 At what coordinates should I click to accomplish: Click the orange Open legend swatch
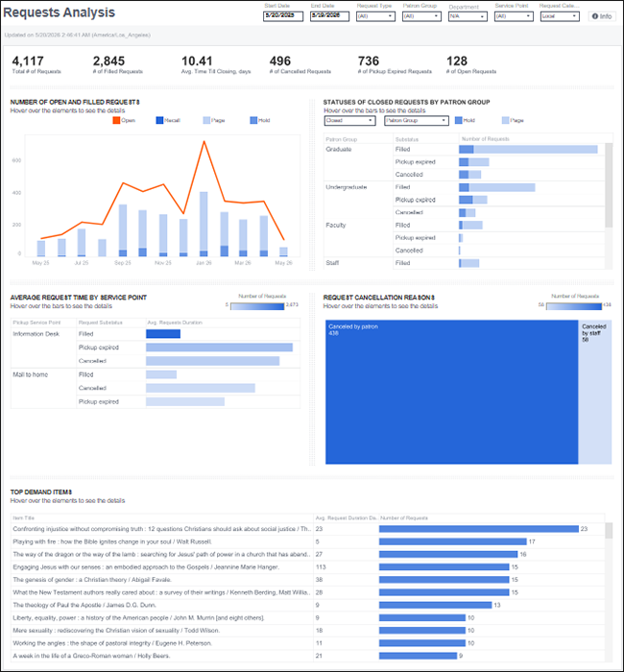pyautogui.click(x=116, y=120)
